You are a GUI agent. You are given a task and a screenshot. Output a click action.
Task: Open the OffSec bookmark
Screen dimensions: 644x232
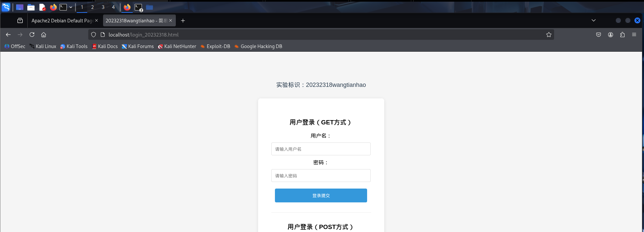15,46
